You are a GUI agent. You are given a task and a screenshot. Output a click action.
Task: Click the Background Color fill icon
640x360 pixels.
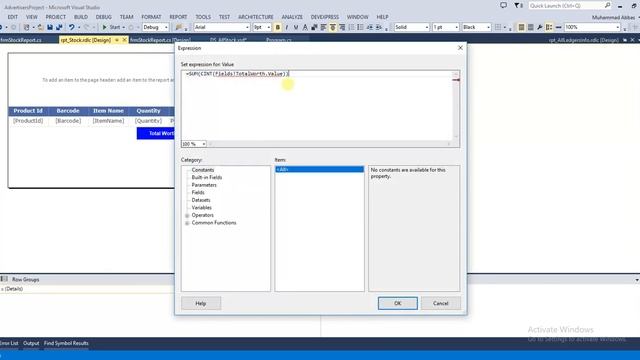point(314,27)
